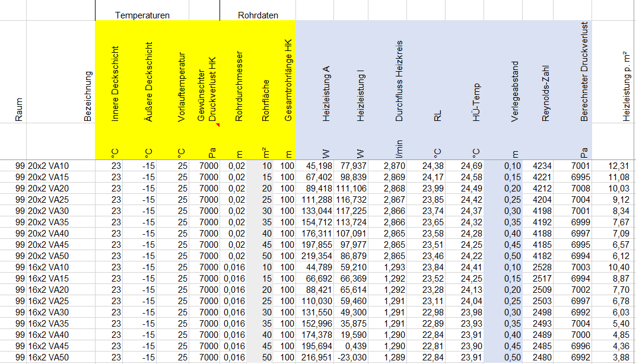The height and width of the screenshot is (364, 636).
Task: Click the Druckverlust value 7008
Action: (x=573, y=189)
